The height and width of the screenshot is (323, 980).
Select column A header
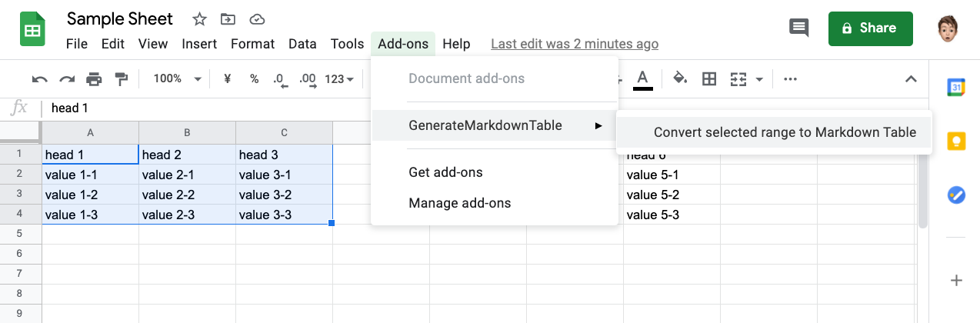(91, 132)
